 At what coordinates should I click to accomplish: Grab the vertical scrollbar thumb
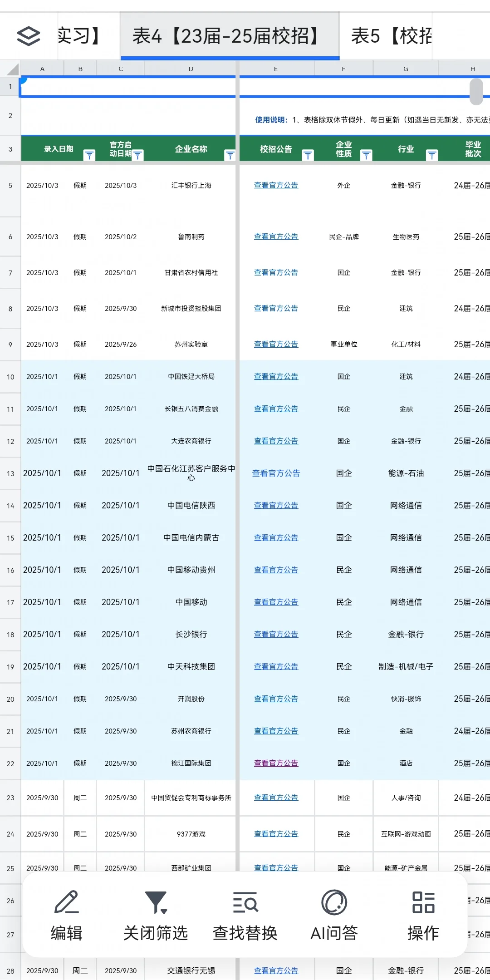(476, 91)
